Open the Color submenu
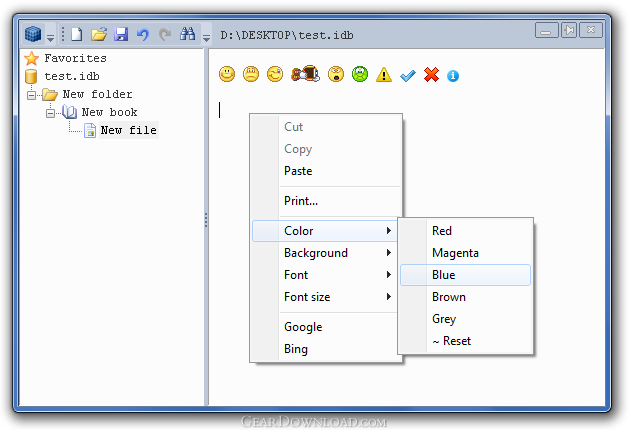The height and width of the screenshot is (430, 629). 325,231
